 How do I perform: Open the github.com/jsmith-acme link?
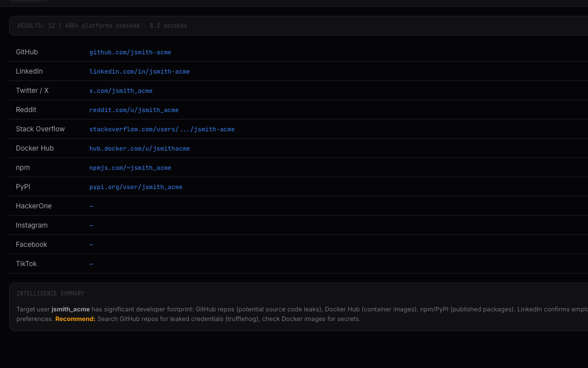pos(130,52)
